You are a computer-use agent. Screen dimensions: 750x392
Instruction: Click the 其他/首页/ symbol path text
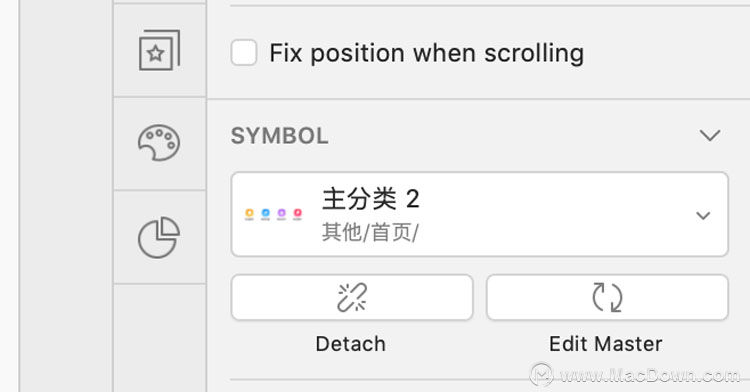coord(370,233)
